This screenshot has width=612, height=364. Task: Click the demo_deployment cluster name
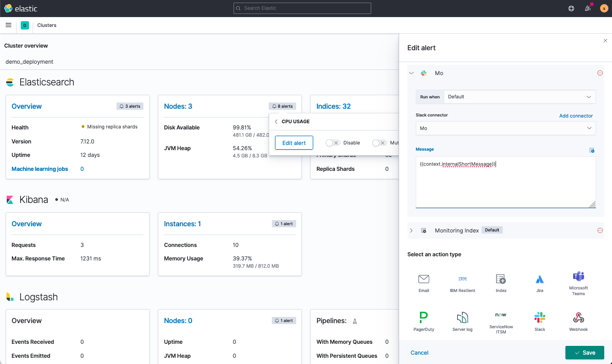(30, 62)
